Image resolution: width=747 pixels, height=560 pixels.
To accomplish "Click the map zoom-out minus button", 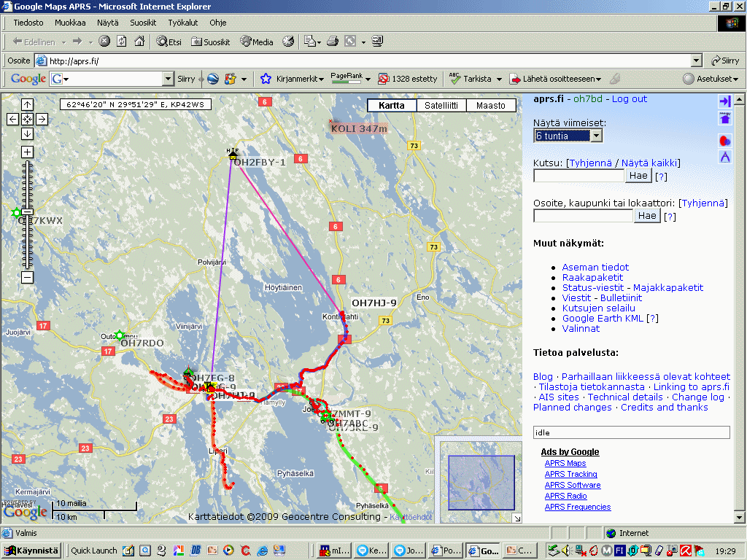I will [27, 277].
